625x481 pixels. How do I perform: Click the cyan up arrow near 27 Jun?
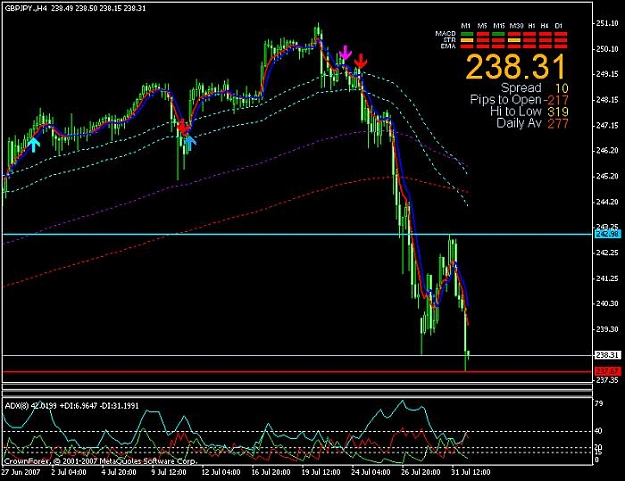pyautogui.click(x=34, y=145)
